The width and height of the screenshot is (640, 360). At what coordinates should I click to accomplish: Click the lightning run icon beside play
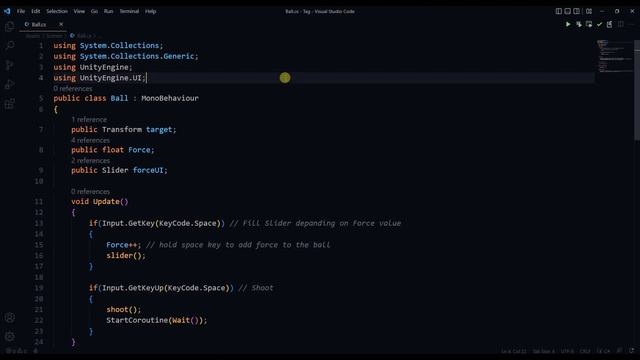[578, 24]
